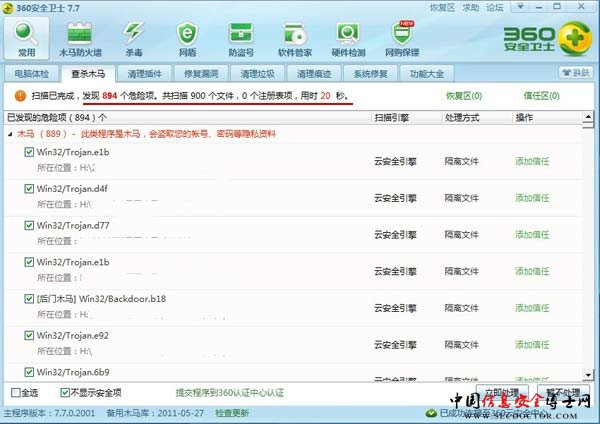Switch to the 清理垃圾 tab
Viewport: 600px width, 424px height.
258,73
